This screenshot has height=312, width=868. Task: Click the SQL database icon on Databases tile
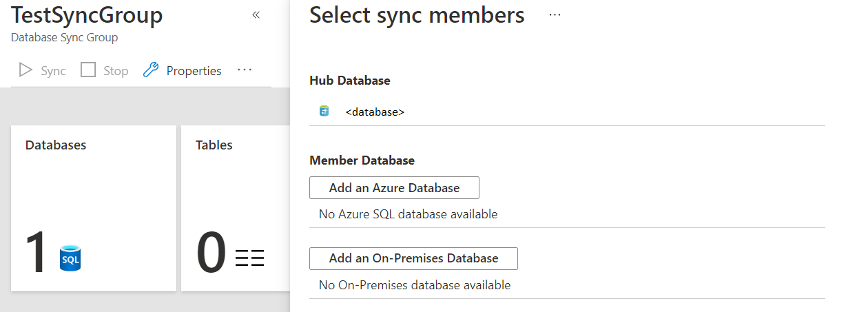click(x=70, y=258)
